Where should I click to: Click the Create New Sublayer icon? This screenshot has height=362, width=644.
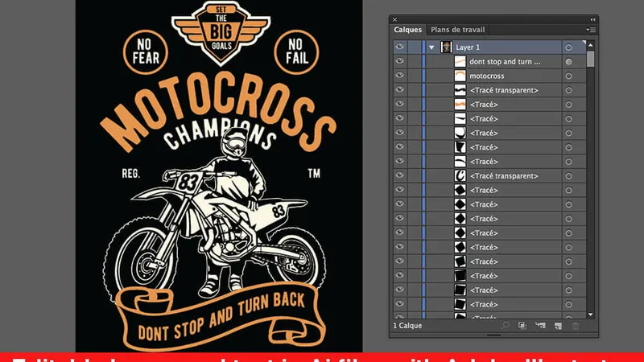(540, 326)
